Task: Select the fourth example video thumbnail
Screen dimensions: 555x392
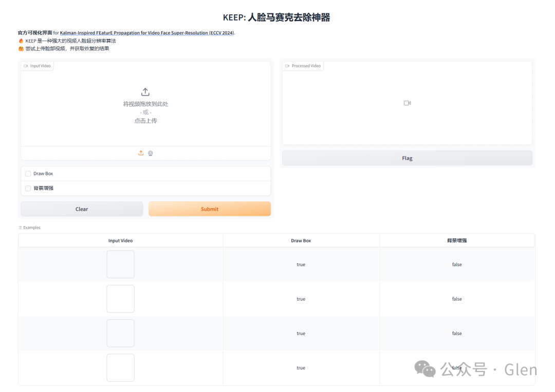Action: (x=120, y=367)
